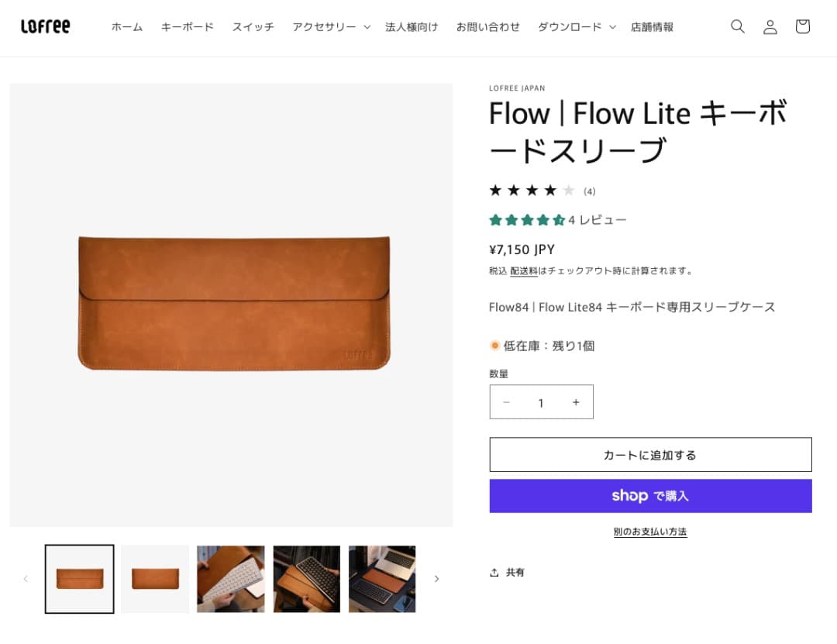The height and width of the screenshot is (644, 837).
Task: Increase quantity with the plus stepper
Action: point(576,402)
